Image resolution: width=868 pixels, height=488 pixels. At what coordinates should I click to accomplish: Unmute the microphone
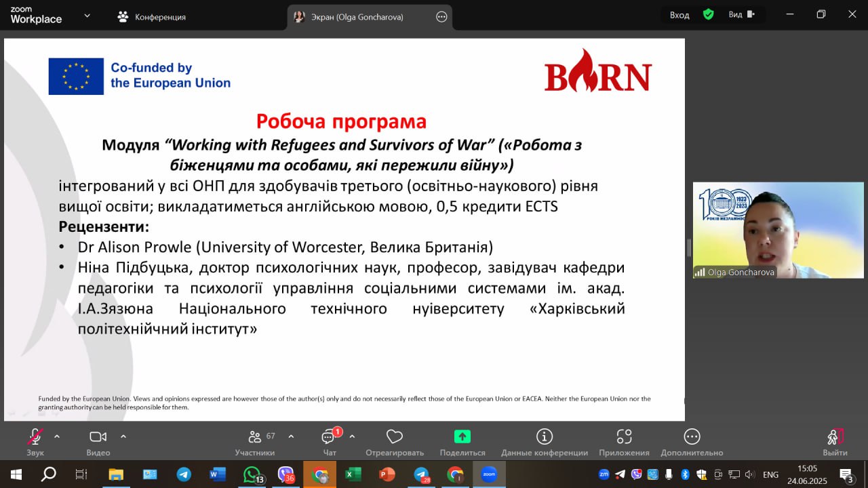[35, 441]
